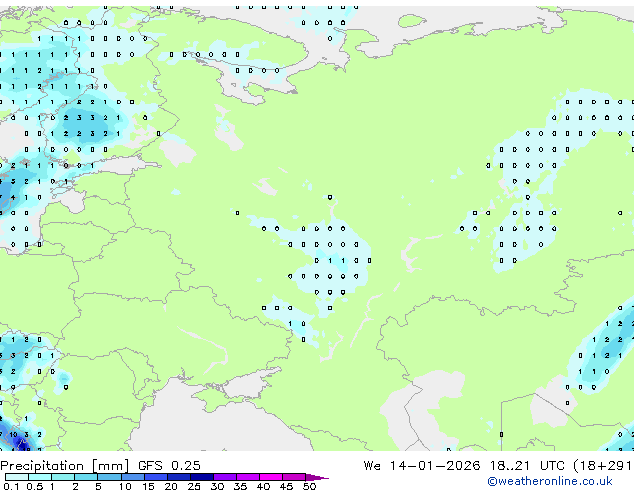634x490 pixels.
Task: Click the Precipitation [mm] GFS 0.25 title
Action: point(100,466)
